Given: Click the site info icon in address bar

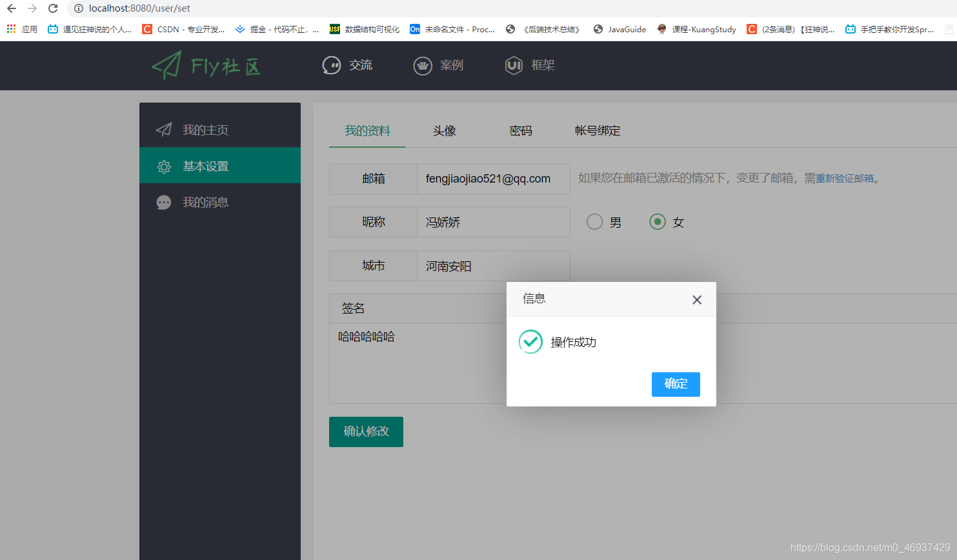Looking at the screenshot, I should [78, 8].
